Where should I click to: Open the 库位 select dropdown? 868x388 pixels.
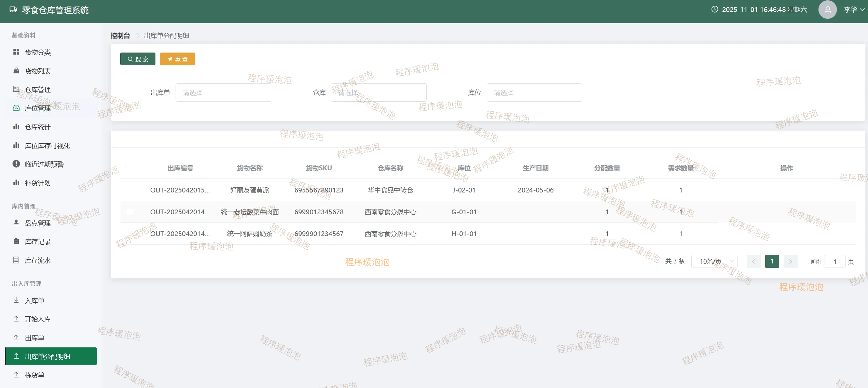[534, 92]
